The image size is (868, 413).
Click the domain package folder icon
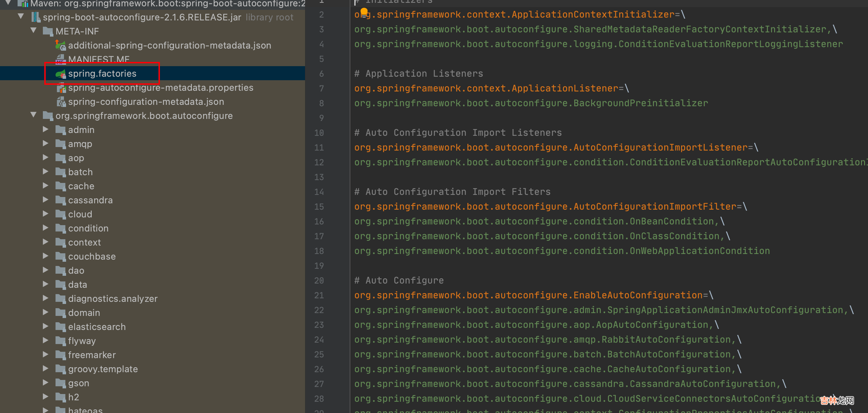(x=60, y=313)
